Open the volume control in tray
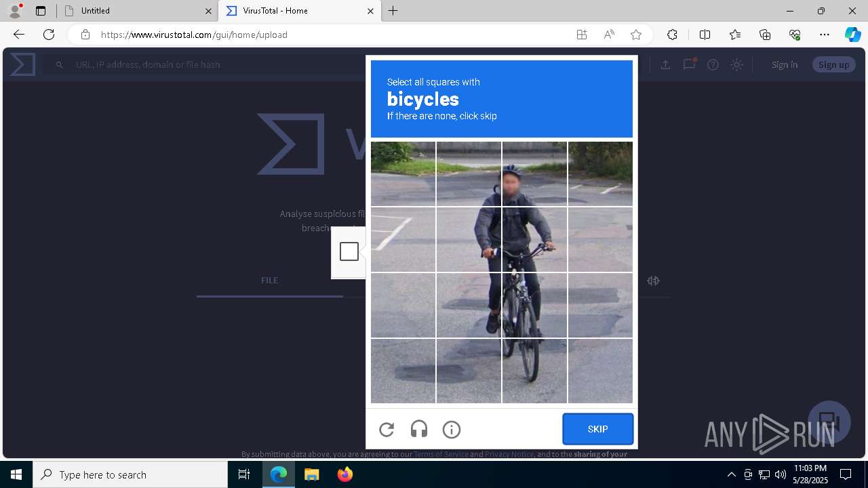868x488 pixels. point(780,474)
